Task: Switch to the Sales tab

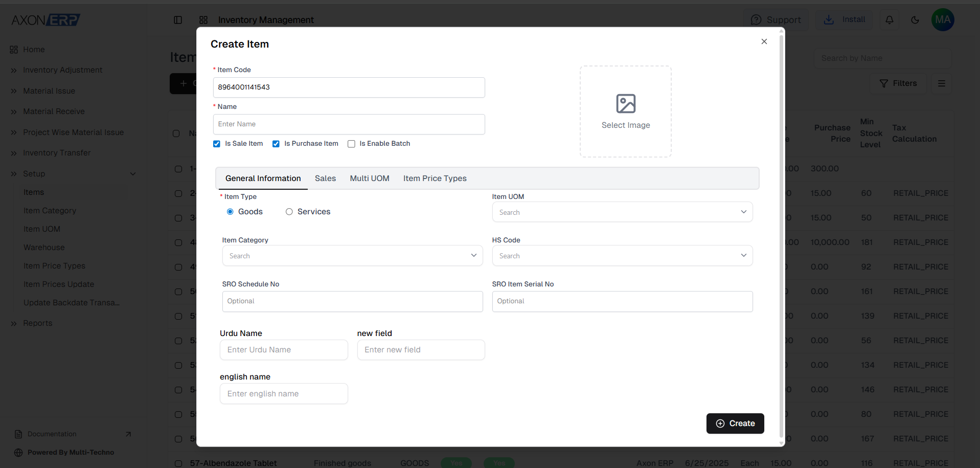Action: (325, 179)
